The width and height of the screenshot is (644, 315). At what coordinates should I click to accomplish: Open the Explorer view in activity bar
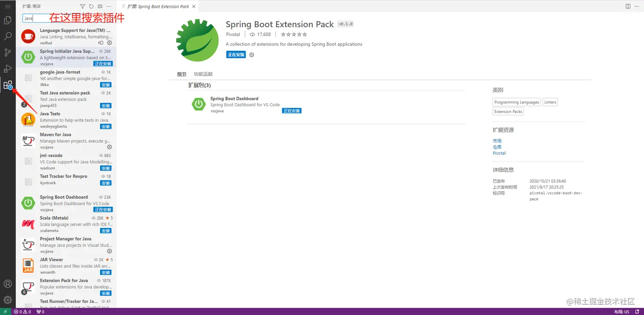coord(8,20)
